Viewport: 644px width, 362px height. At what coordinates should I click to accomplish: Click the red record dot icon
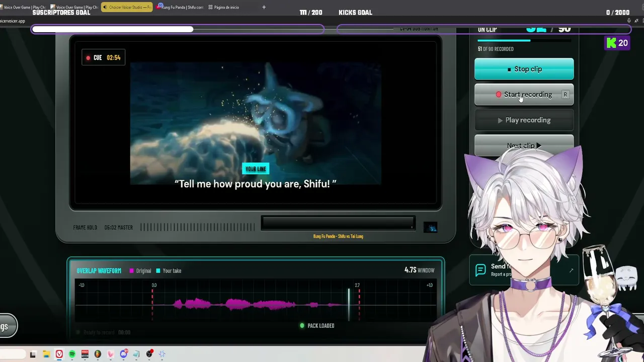click(499, 95)
